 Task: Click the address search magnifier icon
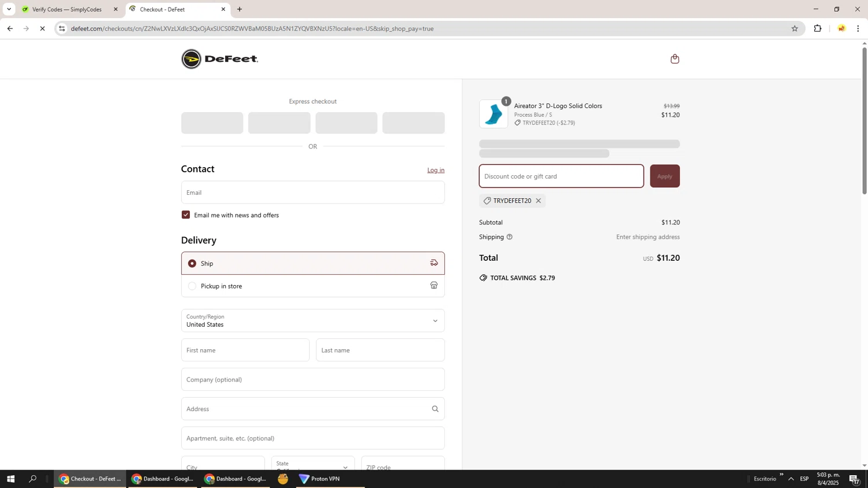click(x=435, y=409)
